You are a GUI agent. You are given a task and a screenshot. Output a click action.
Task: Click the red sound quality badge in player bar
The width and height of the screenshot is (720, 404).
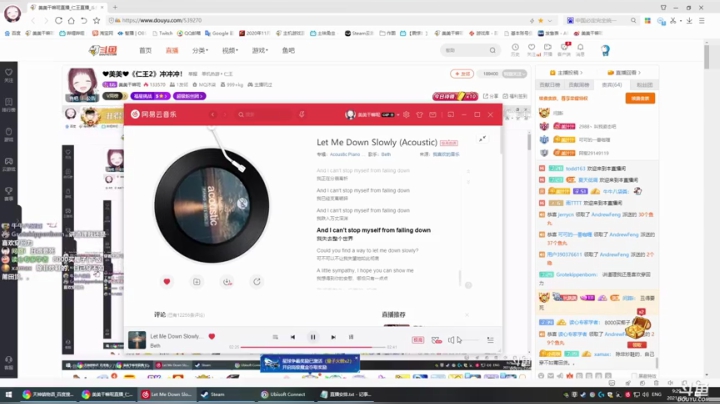418,340
